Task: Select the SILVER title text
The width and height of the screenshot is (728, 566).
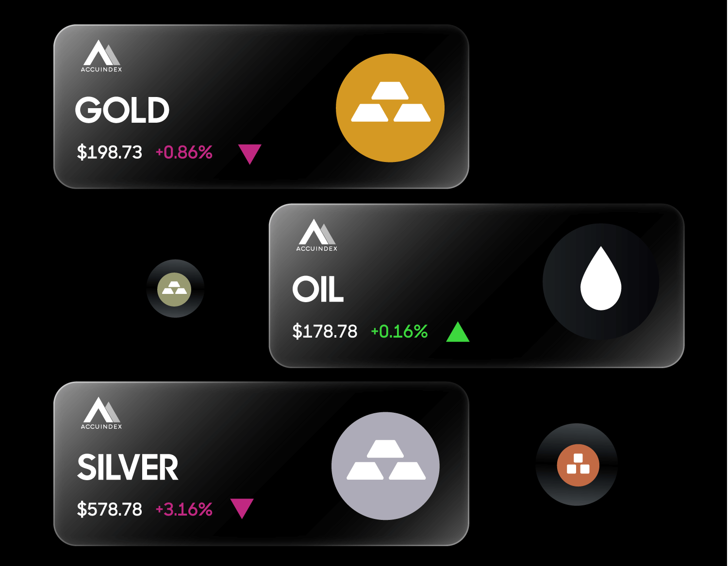Action: point(128,468)
